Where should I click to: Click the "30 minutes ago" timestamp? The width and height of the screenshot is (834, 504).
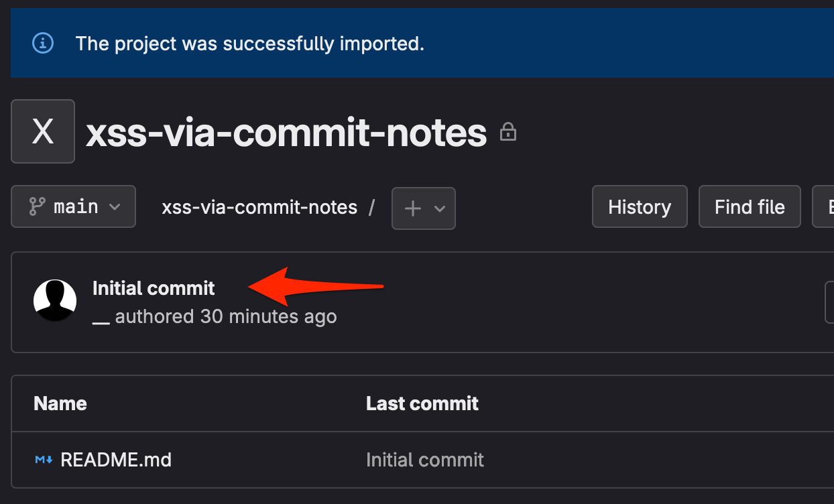(x=269, y=316)
